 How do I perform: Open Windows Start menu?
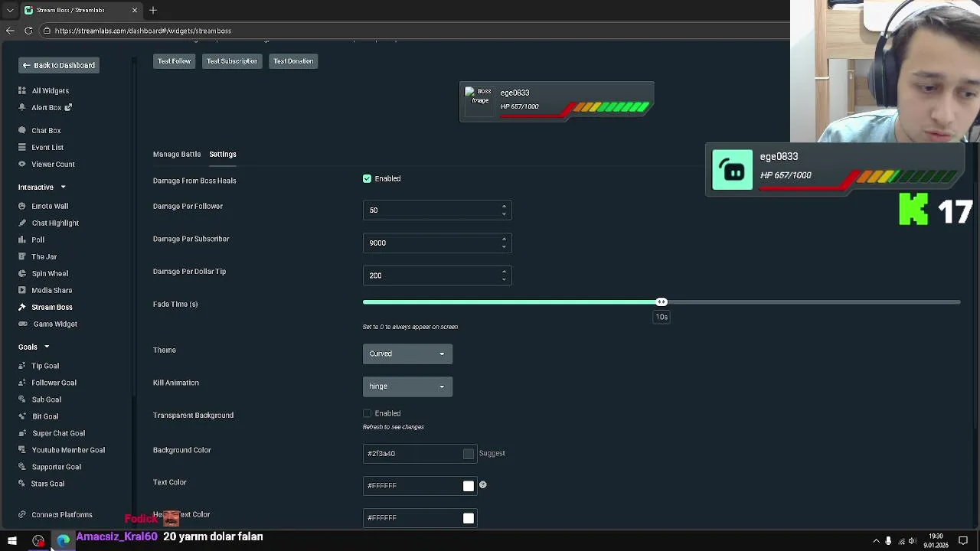coord(12,541)
